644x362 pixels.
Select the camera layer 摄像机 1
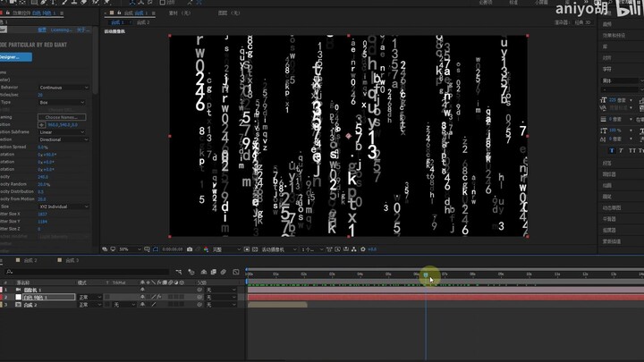point(33,290)
